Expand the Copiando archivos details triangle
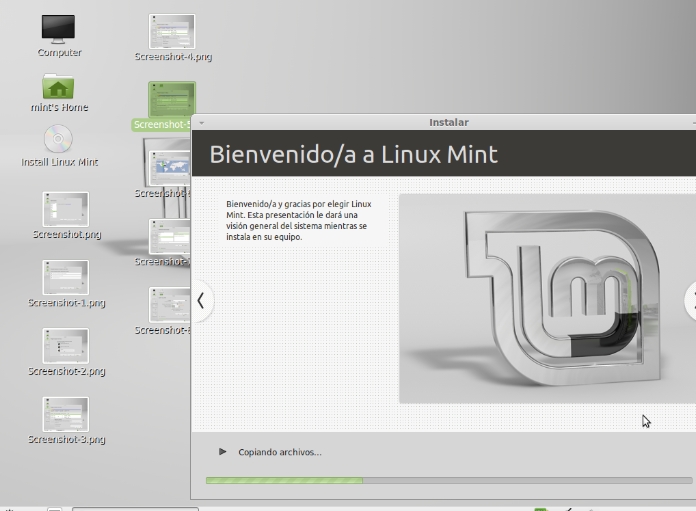 [222, 452]
